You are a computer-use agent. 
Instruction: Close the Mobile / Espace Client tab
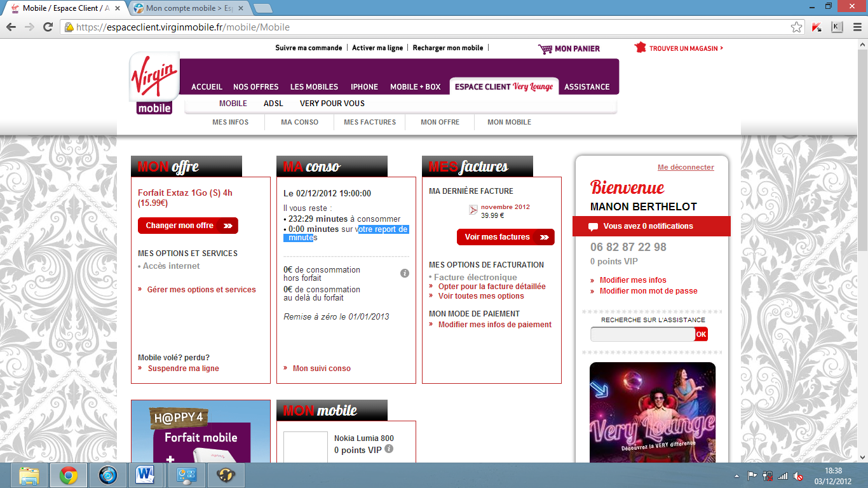pyautogui.click(x=119, y=8)
